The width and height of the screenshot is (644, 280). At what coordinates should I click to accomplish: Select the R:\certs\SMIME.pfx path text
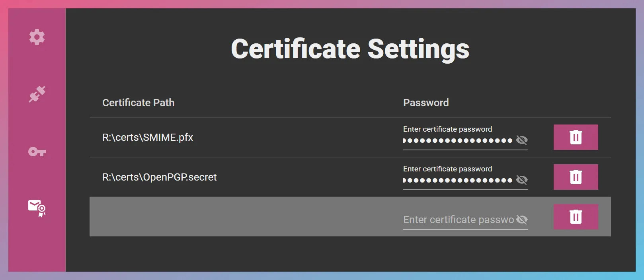(148, 137)
